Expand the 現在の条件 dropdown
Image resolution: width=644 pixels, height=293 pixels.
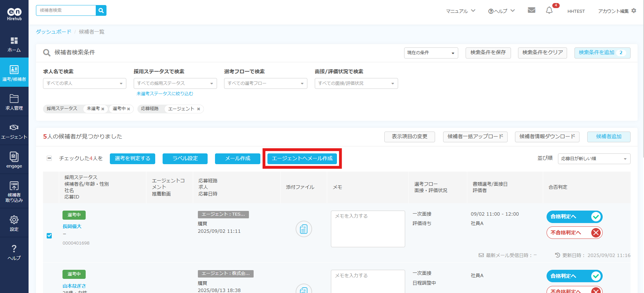(x=431, y=53)
